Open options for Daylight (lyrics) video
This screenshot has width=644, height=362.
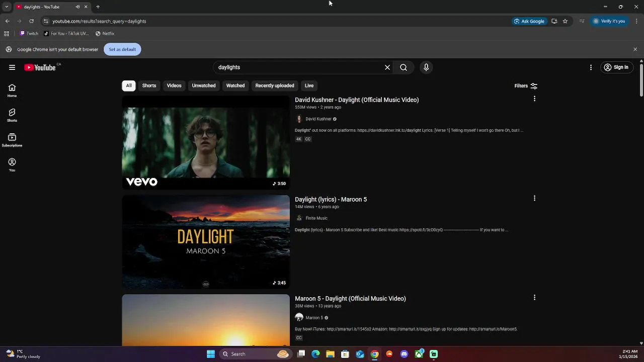(x=534, y=199)
